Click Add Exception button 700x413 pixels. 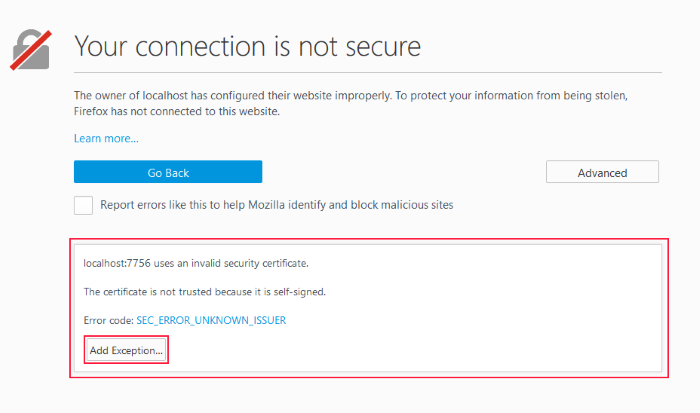click(x=126, y=350)
